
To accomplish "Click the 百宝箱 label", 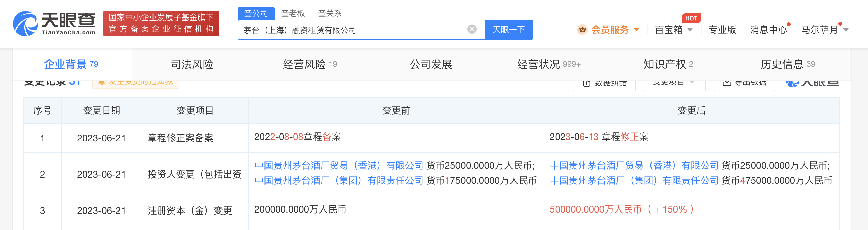I will (669, 30).
